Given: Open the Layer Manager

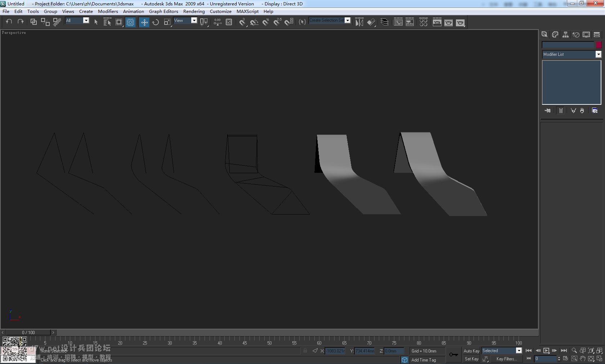Looking at the screenshot, I should [385, 22].
